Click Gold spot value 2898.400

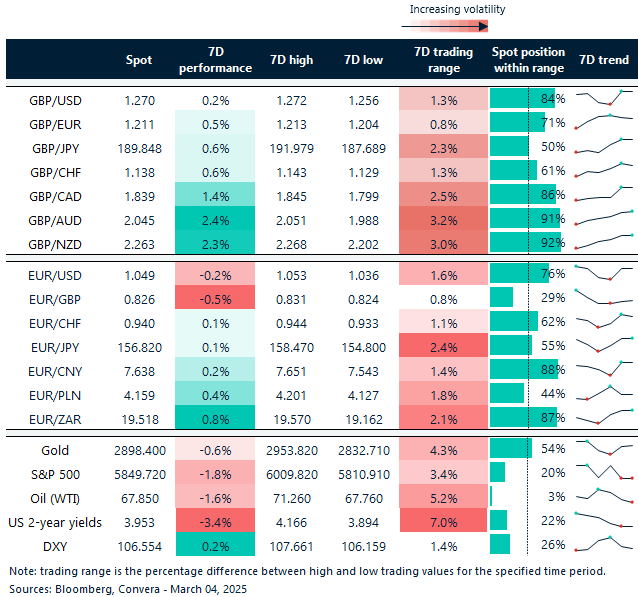(x=140, y=450)
